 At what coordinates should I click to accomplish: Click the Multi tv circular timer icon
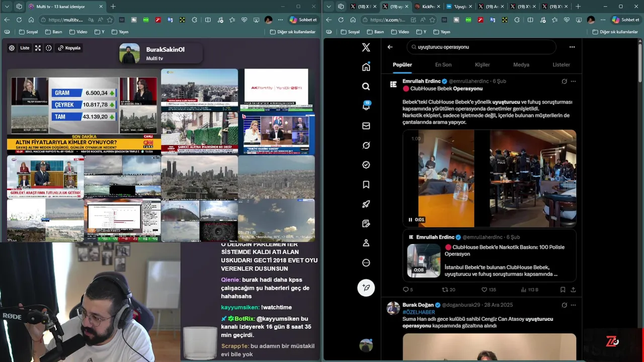[x=49, y=48]
